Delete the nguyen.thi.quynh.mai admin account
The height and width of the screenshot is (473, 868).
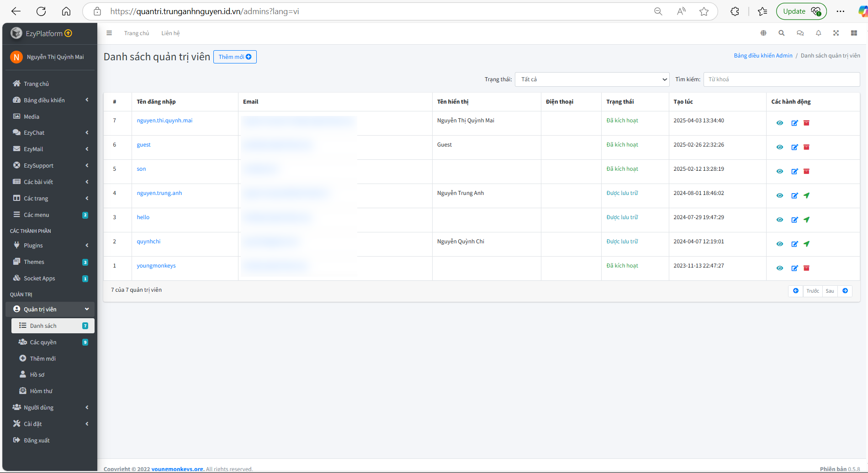click(x=807, y=123)
